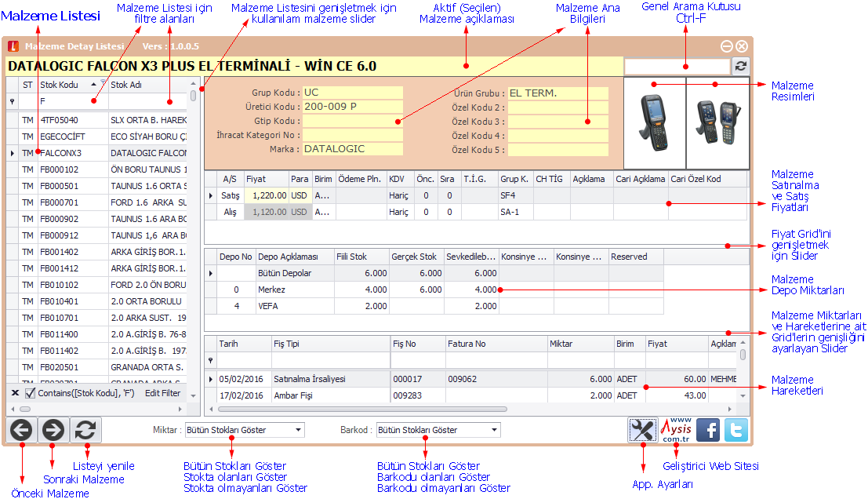
Task: Click the Grup Kodu field showing UC
Action: coord(353,93)
